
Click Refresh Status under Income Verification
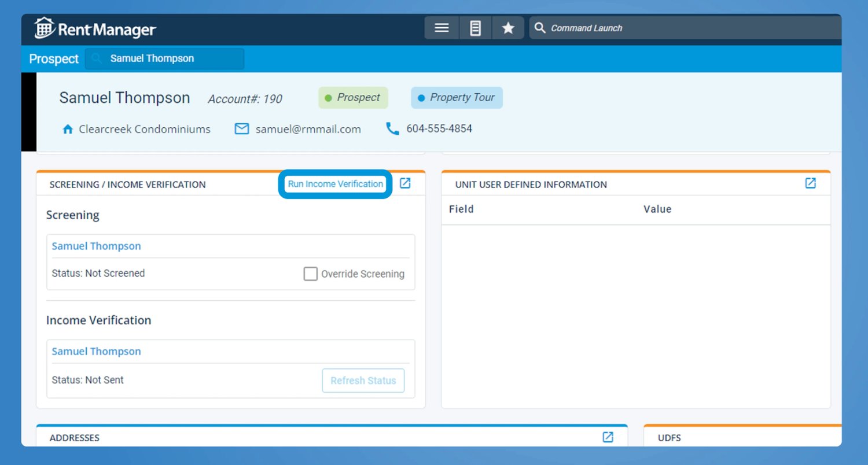(363, 381)
